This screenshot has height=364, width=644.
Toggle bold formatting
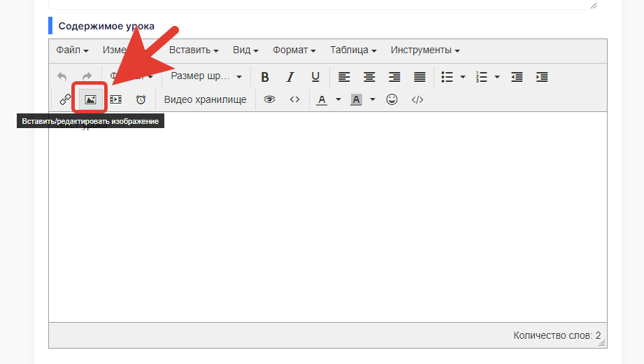(265, 77)
